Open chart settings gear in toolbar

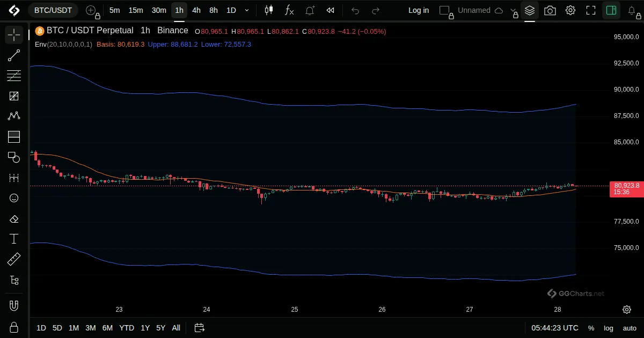[x=570, y=10]
